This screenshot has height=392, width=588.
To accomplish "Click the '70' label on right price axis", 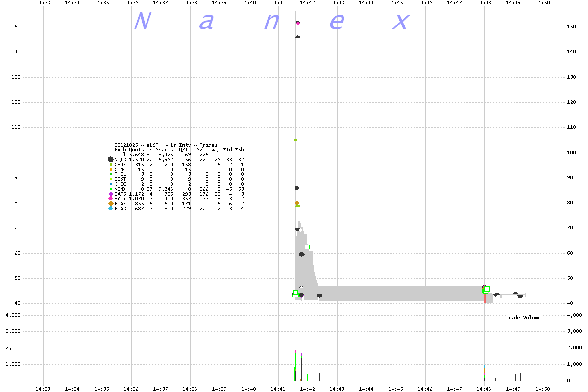I will click(x=570, y=228).
